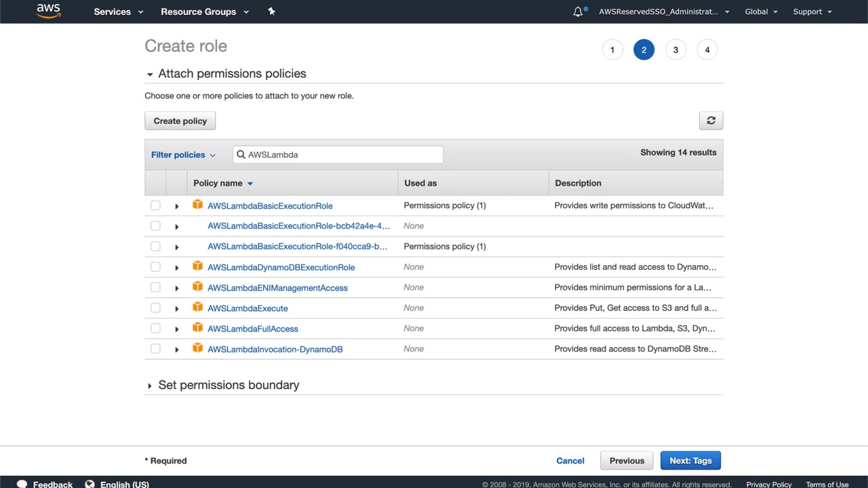Go to step 3 in the wizard
Viewport: 868px width, 488px height.
coord(675,49)
